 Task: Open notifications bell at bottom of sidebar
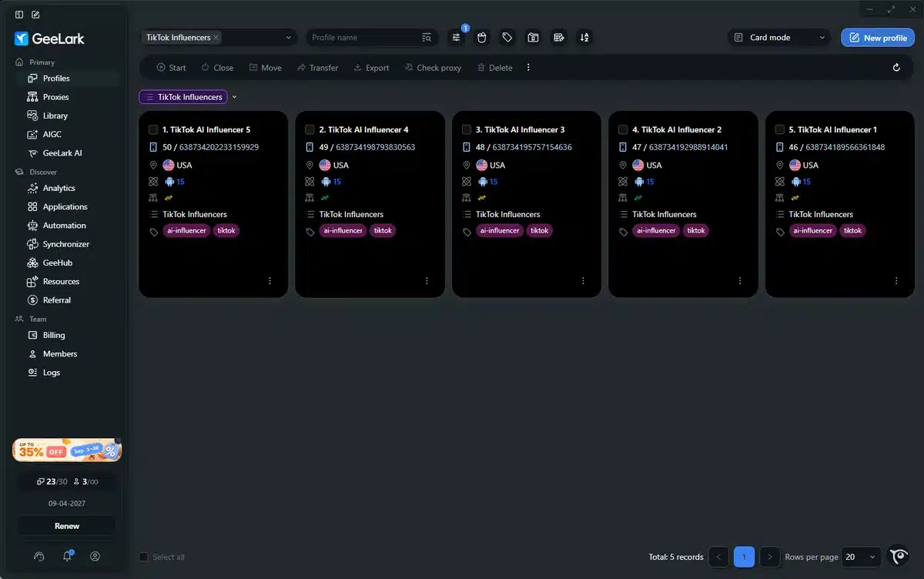pyautogui.click(x=67, y=556)
